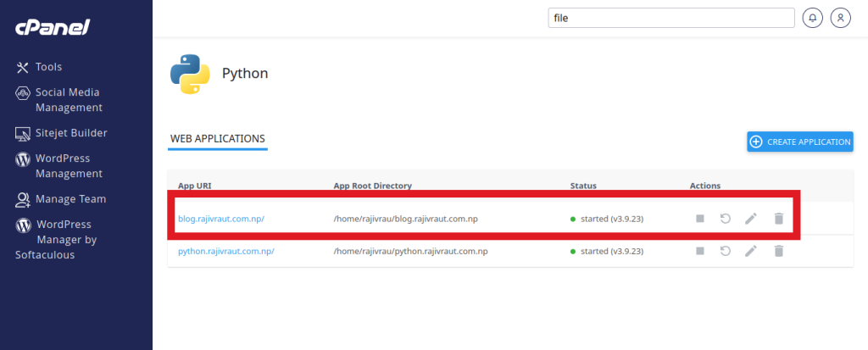Open WordPress Management
This screenshot has width=868, height=350.
[x=69, y=165]
